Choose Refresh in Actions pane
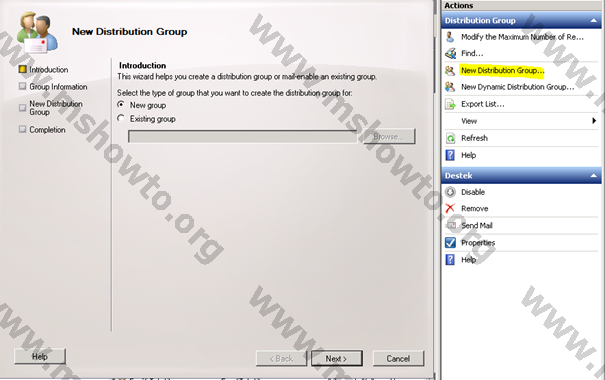The image size is (605, 380). (474, 138)
